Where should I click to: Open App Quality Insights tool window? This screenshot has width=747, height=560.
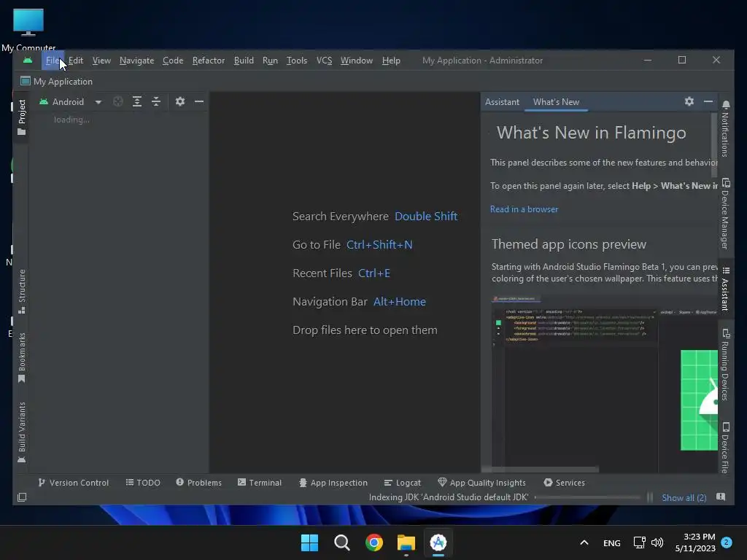481,483
